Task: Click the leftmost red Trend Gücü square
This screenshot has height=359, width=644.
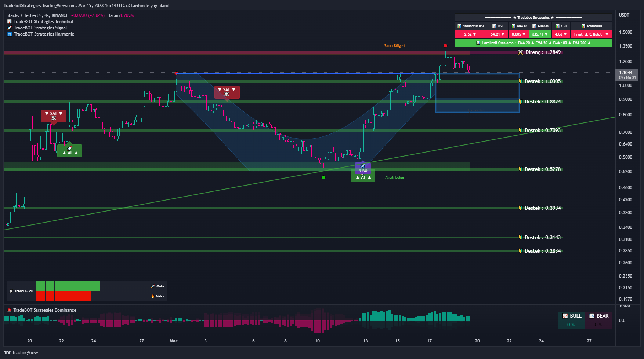Action: 41,296
